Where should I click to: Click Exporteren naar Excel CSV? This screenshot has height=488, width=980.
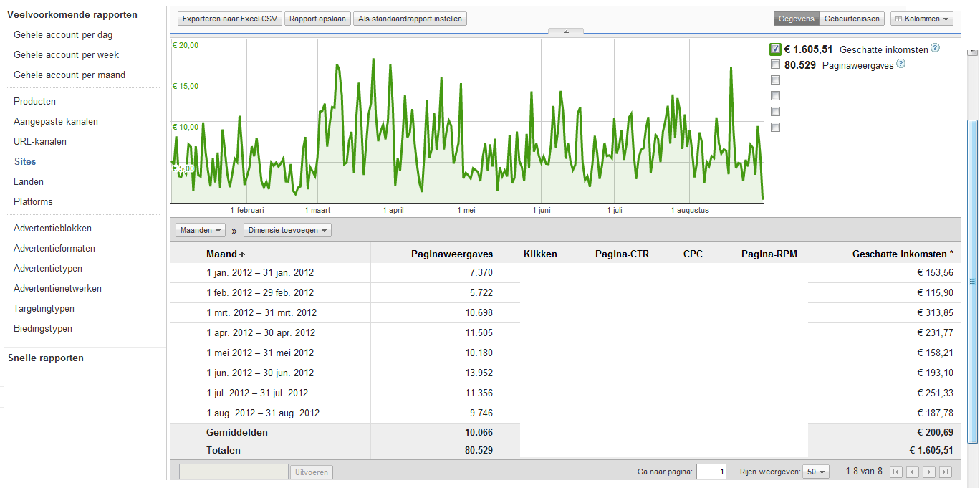230,19
